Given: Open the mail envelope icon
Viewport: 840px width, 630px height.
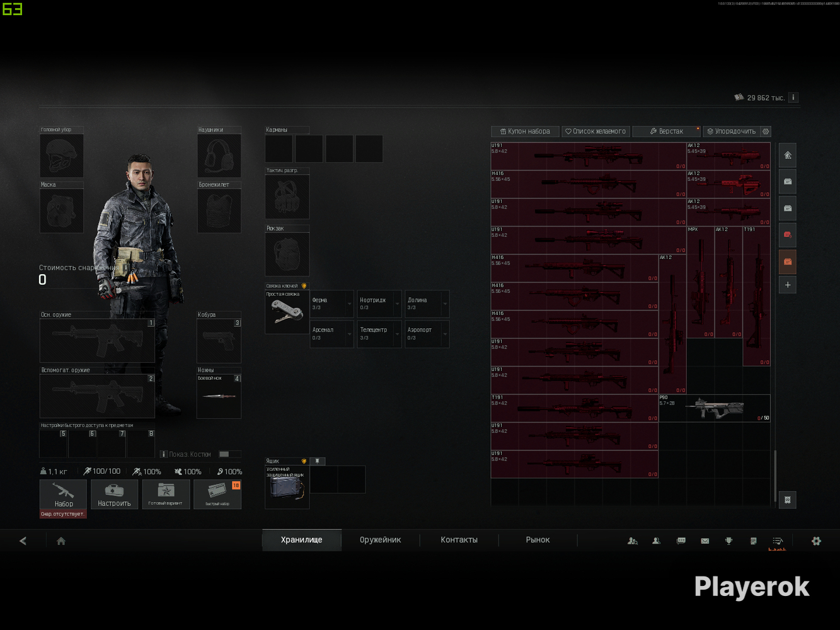Looking at the screenshot, I should (x=705, y=541).
